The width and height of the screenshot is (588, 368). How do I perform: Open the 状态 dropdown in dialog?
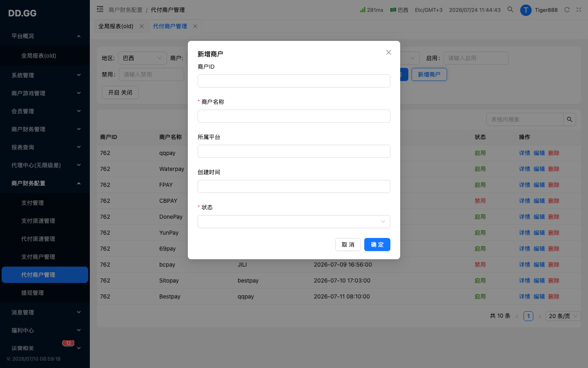pos(294,222)
